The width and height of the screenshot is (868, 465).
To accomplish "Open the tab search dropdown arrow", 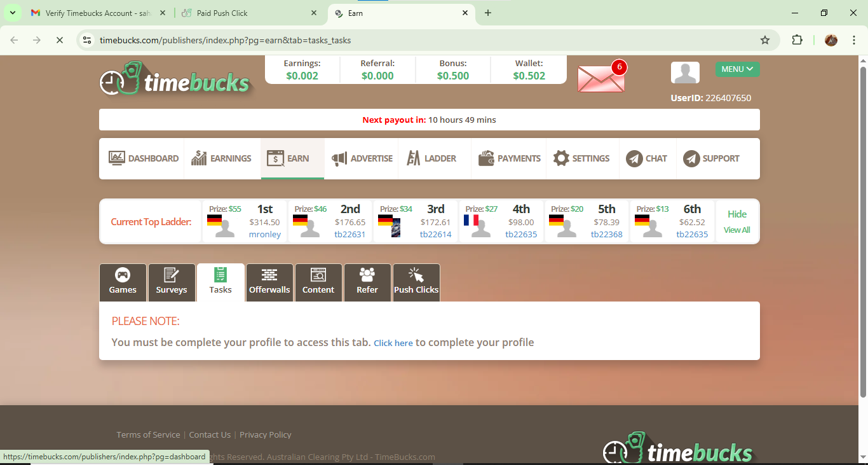I will click(x=12, y=13).
